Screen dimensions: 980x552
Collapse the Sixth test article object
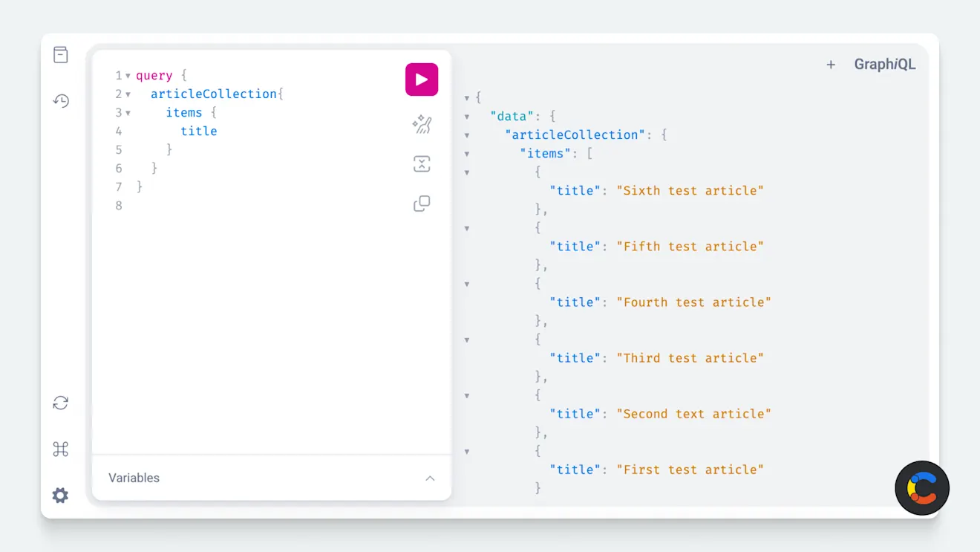click(x=467, y=172)
